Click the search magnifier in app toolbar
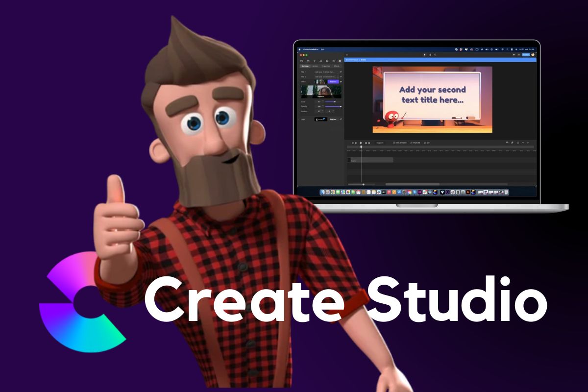 (435, 55)
